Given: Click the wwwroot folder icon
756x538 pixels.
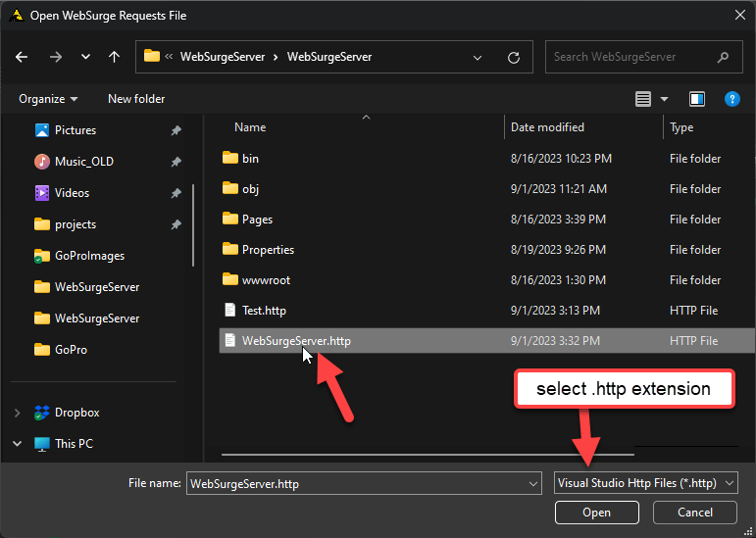Looking at the screenshot, I should (230, 279).
